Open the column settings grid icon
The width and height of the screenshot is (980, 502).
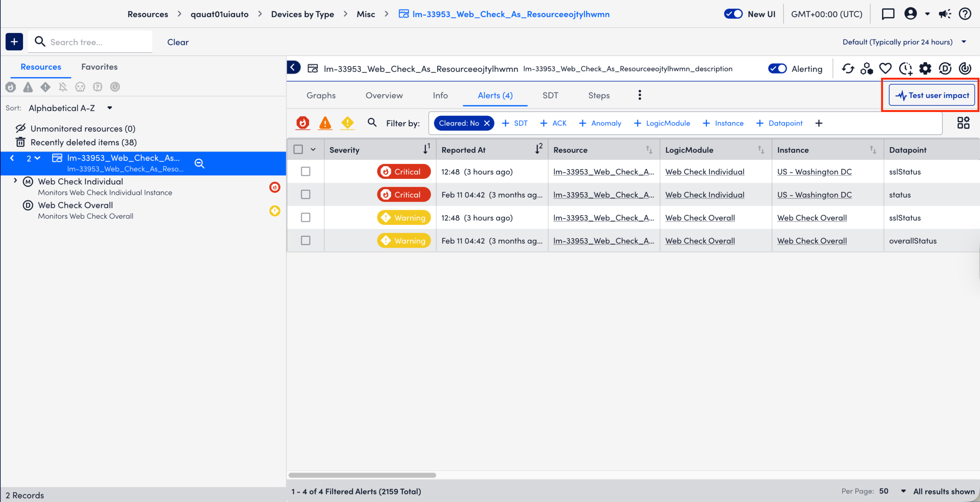coord(963,123)
